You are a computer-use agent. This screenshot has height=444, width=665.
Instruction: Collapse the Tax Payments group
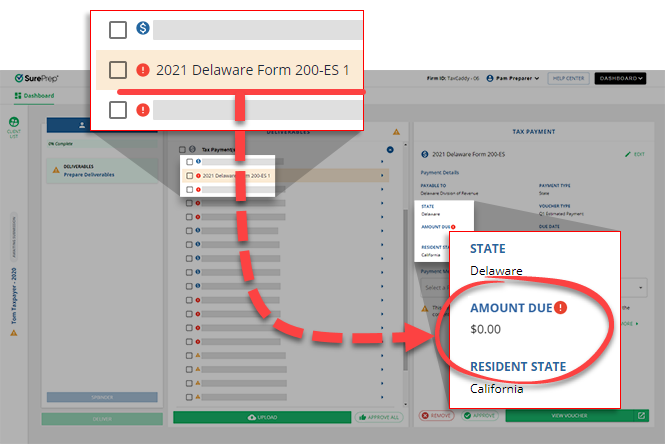pyautogui.click(x=390, y=149)
